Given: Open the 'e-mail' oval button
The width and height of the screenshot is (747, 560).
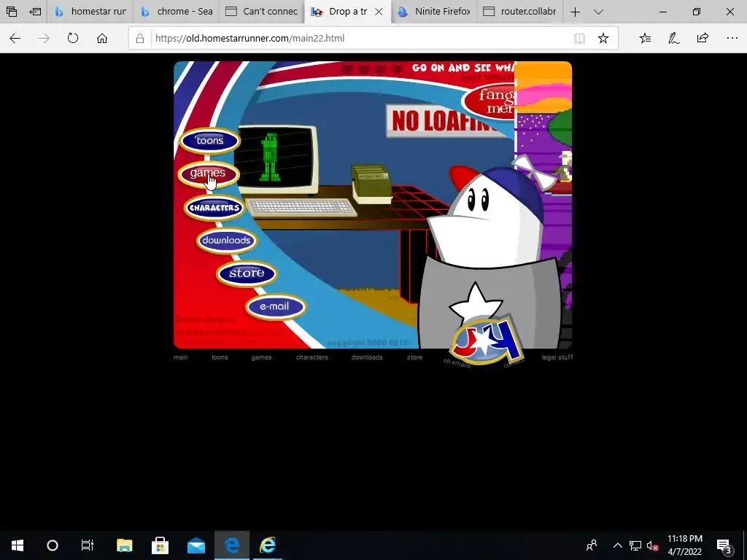Looking at the screenshot, I should click(x=275, y=307).
